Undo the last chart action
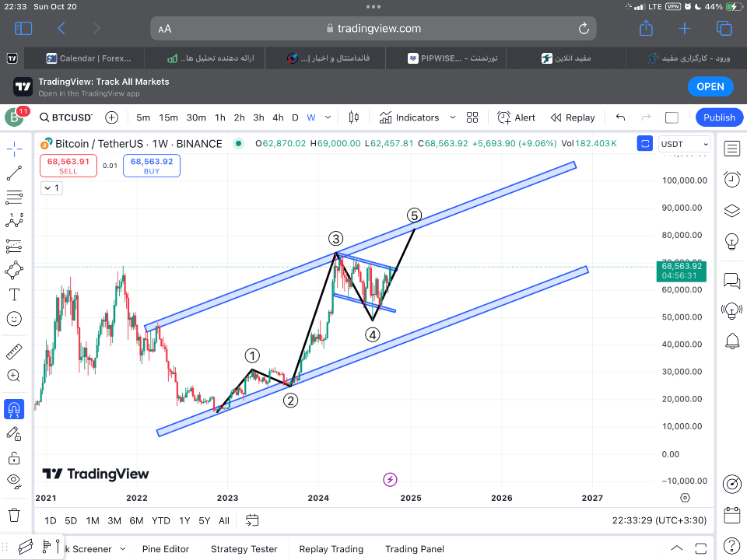Viewport: 747px width, 560px height. (620, 117)
